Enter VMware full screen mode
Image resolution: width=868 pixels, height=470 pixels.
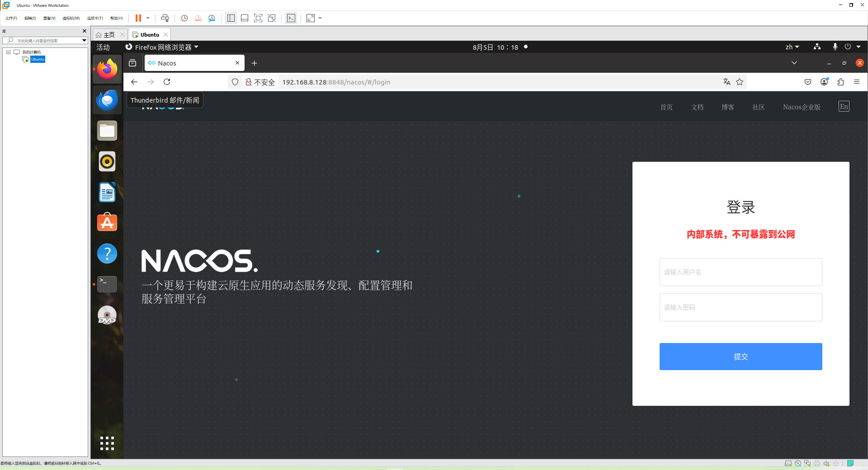(x=258, y=18)
